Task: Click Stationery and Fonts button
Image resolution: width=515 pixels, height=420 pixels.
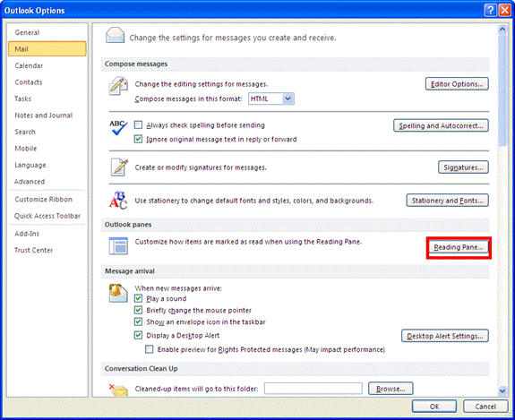Action: pos(447,201)
